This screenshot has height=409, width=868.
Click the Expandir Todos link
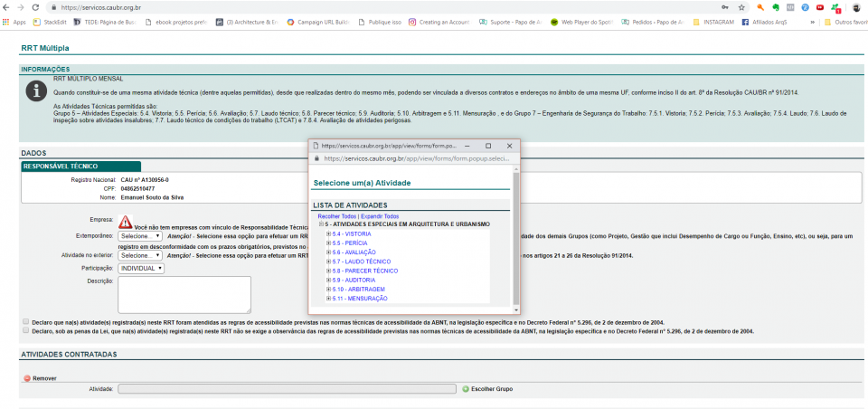coord(380,216)
